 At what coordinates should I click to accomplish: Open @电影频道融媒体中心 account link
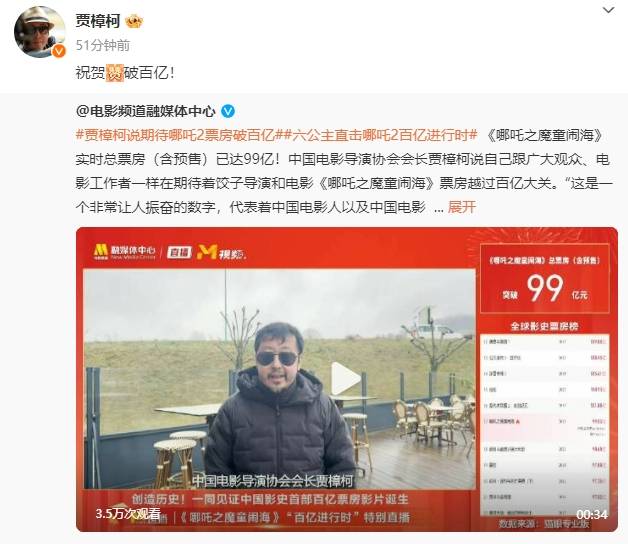pyautogui.click(x=146, y=111)
